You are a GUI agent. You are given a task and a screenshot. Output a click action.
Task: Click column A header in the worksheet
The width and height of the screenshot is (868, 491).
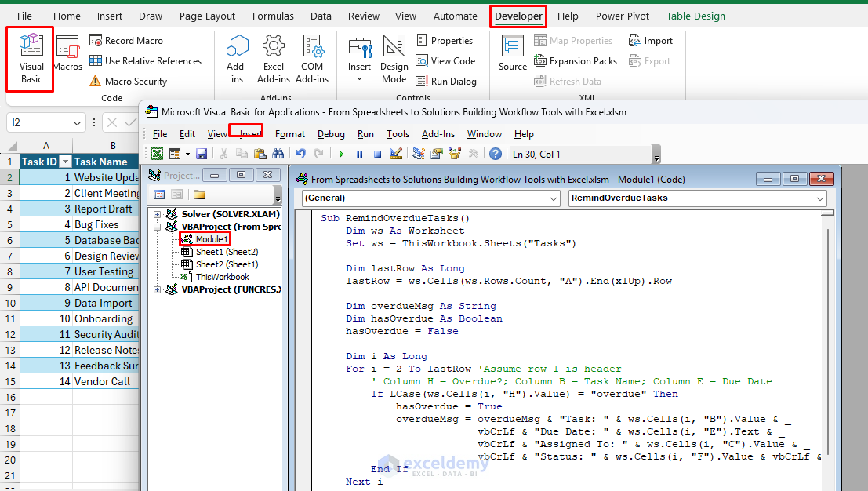(46, 146)
